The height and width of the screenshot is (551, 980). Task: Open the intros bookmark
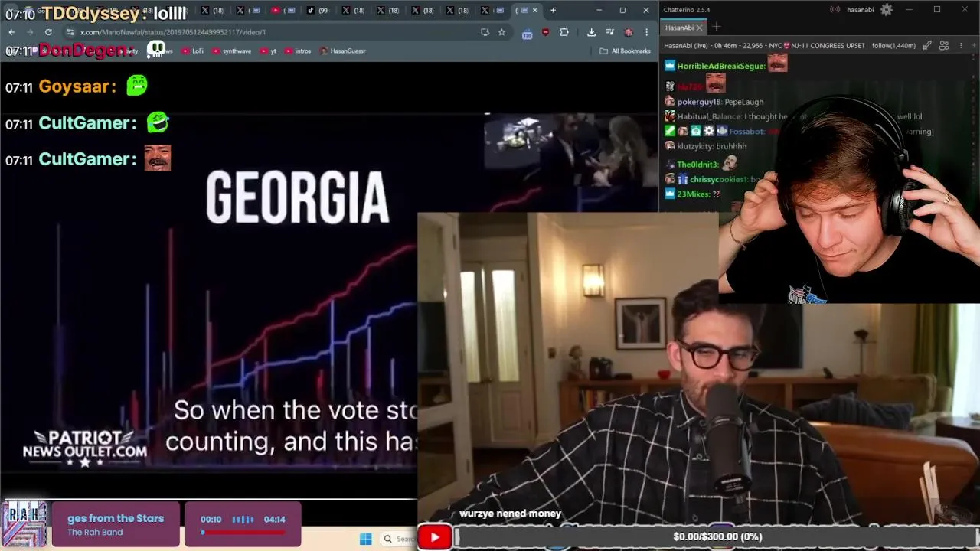point(299,51)
